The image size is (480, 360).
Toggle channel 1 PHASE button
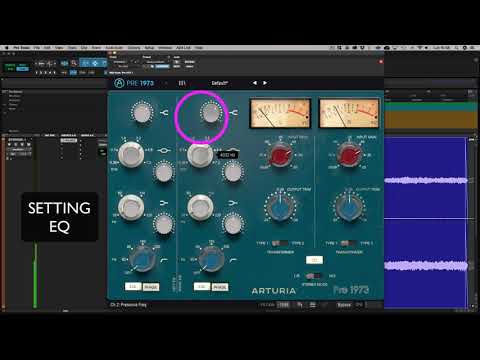tap(151, 287)
